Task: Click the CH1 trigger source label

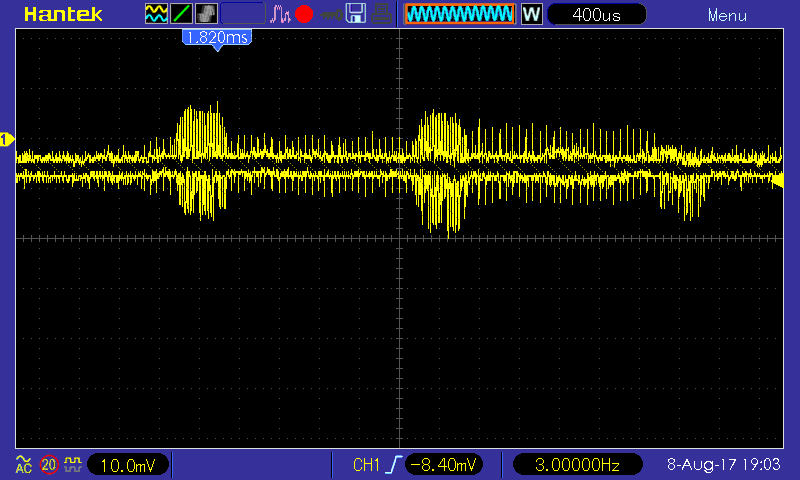Action: (x=366, y=465)
